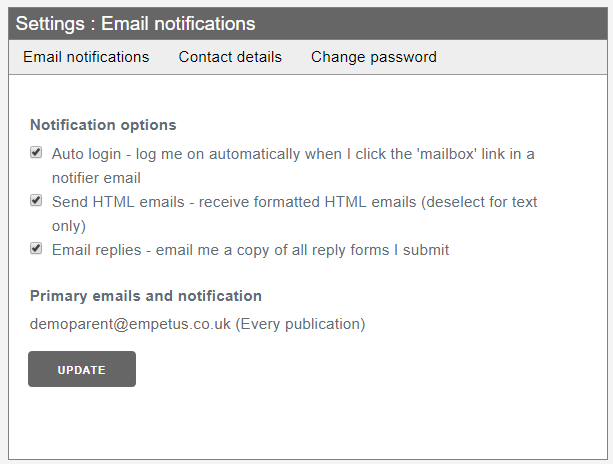Click the Email replies label text

[x=250, y=250]
